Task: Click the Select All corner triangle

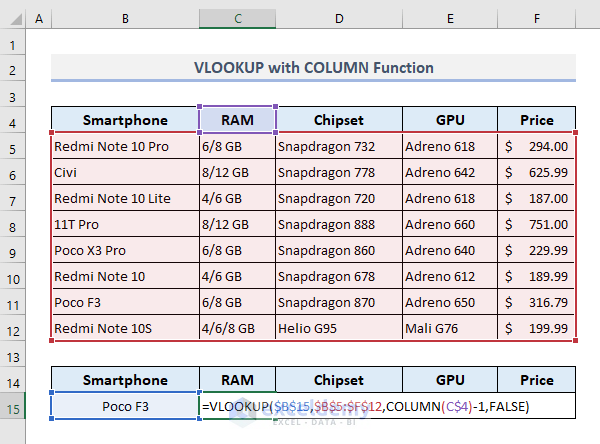Action: [x=16, y=19]
